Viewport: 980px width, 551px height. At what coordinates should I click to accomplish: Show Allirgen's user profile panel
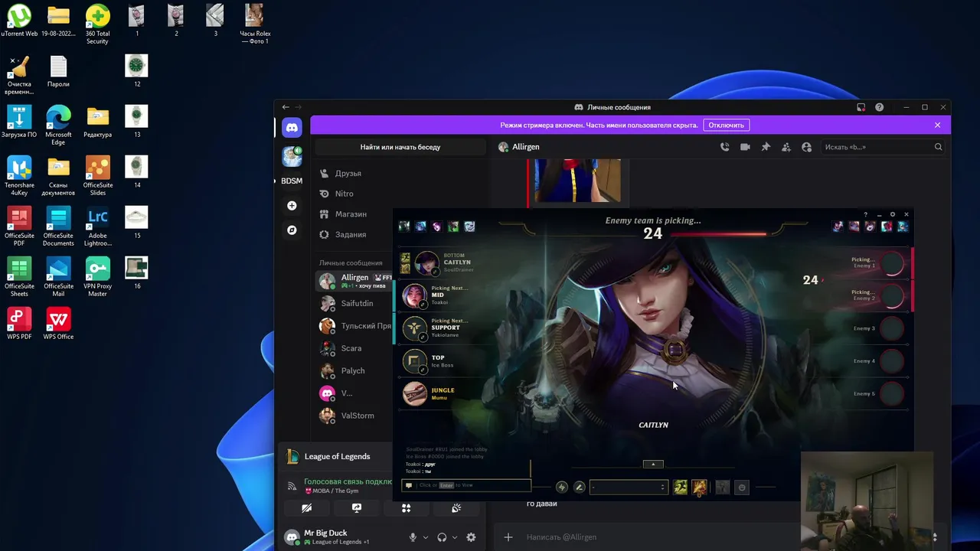click(806, 147)
